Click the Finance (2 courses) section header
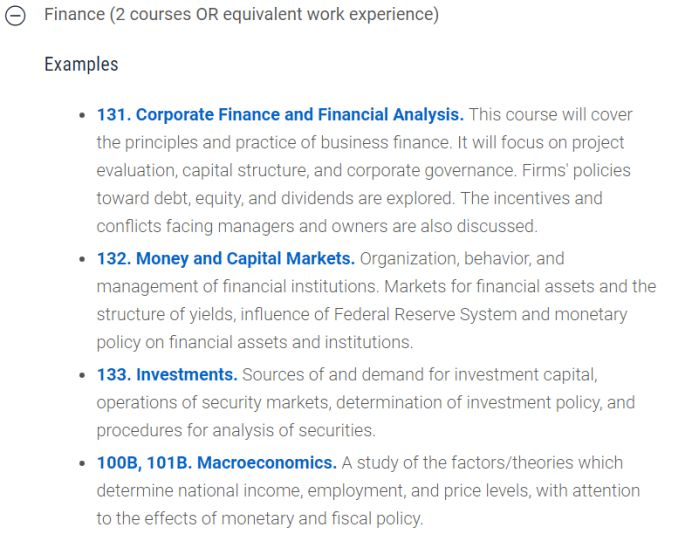Image resolution: width=692 pixels, height=534 pixels. click(x=241, y=15)
